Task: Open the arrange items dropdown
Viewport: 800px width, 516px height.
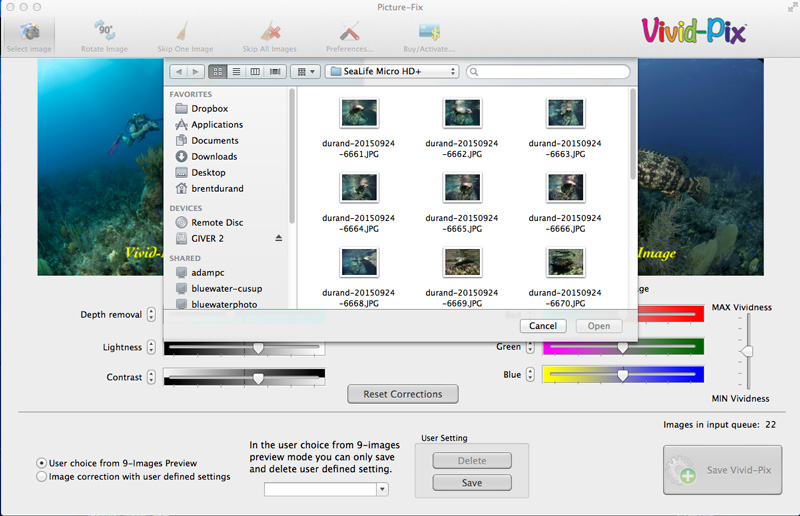Action: pos(305,72)
